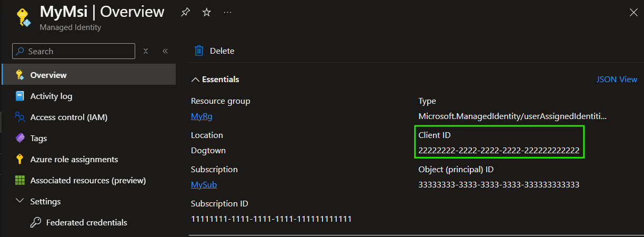Image resolution: width=644 pixels, height=237 pixels.
Task: Click the Activity log book icon
Action: [20, 96]
